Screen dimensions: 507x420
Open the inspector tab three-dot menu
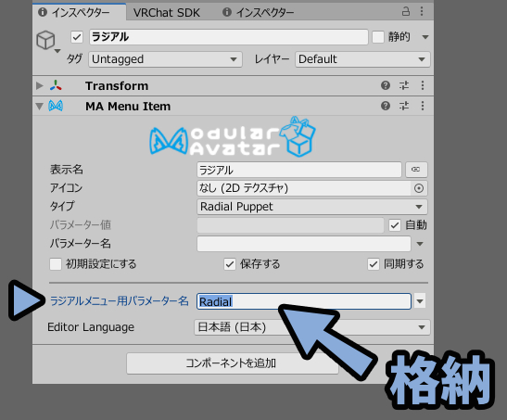pyautogui.click(x=422, y=12)
